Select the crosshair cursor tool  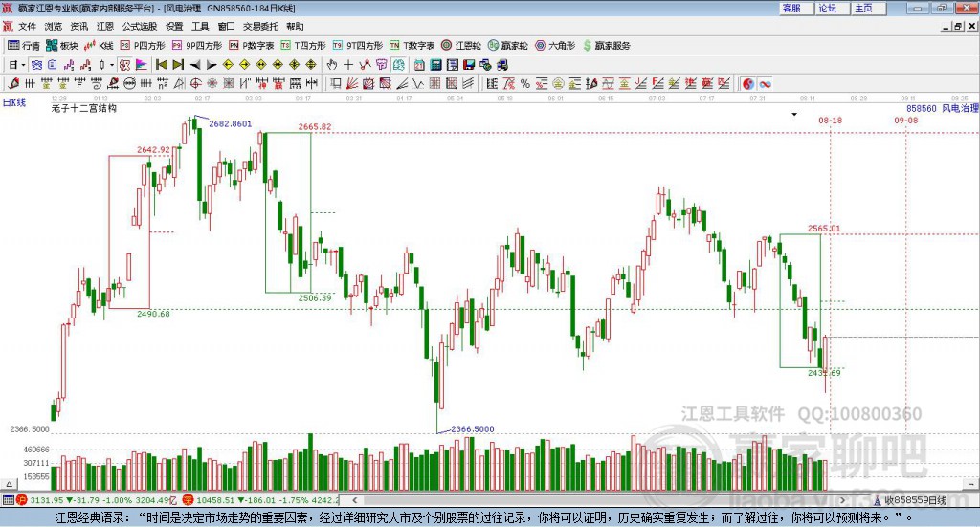click(x=348, y=65)
